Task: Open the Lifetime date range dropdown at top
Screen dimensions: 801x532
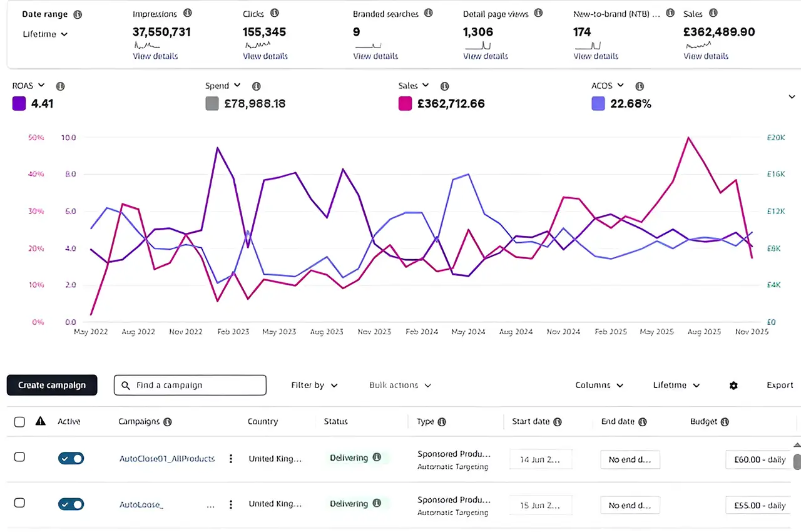Action: point(45,34)
